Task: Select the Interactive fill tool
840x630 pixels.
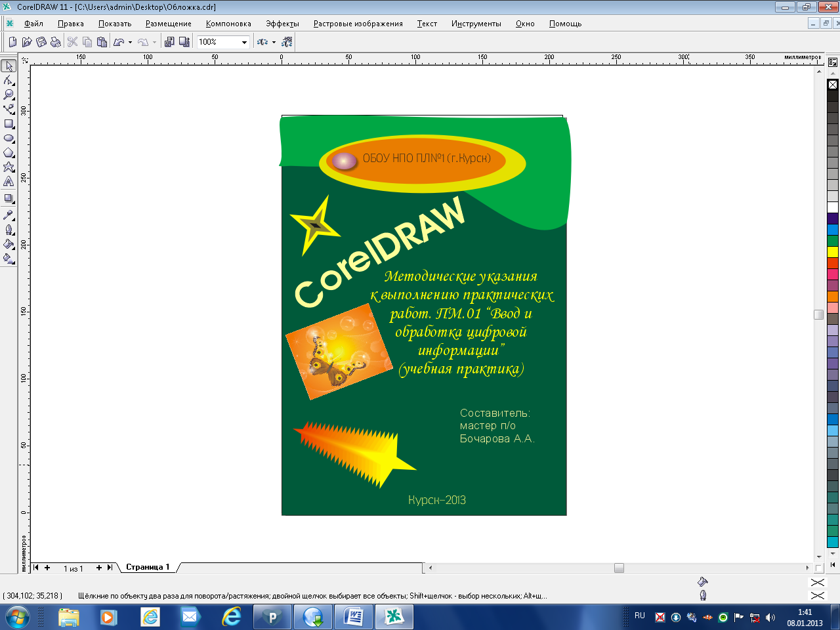Action: 9,259
